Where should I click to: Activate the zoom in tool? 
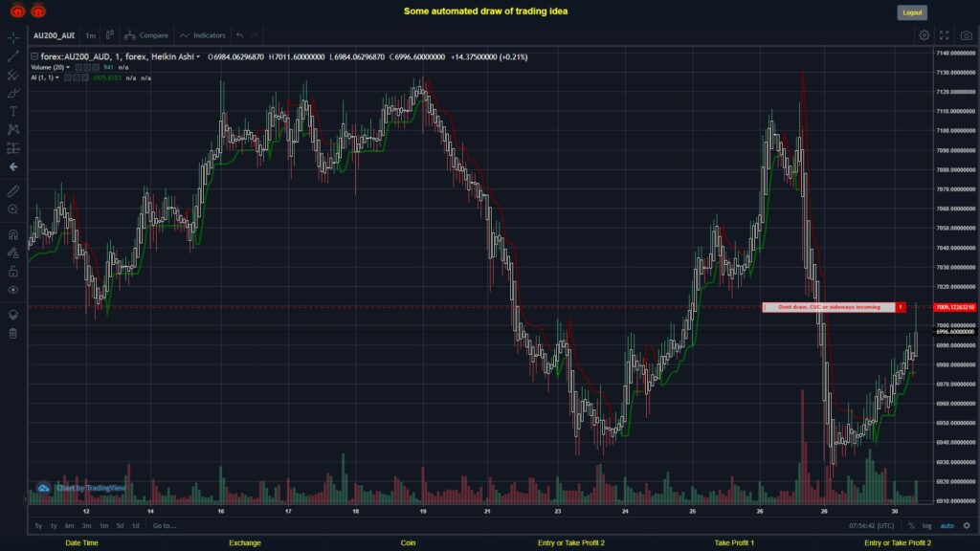13,209
